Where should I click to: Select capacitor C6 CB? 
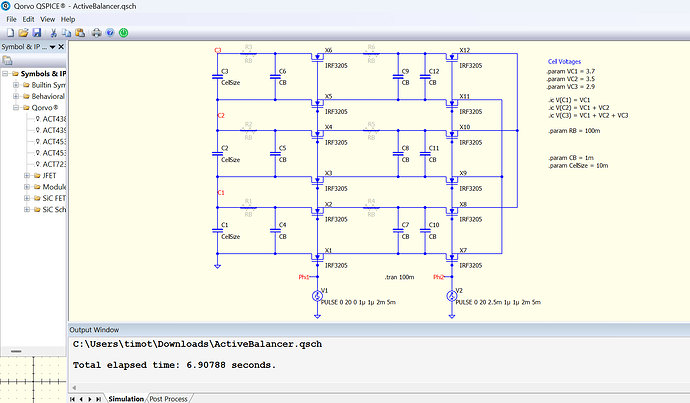pyautogui.click(x=275, y=77)
